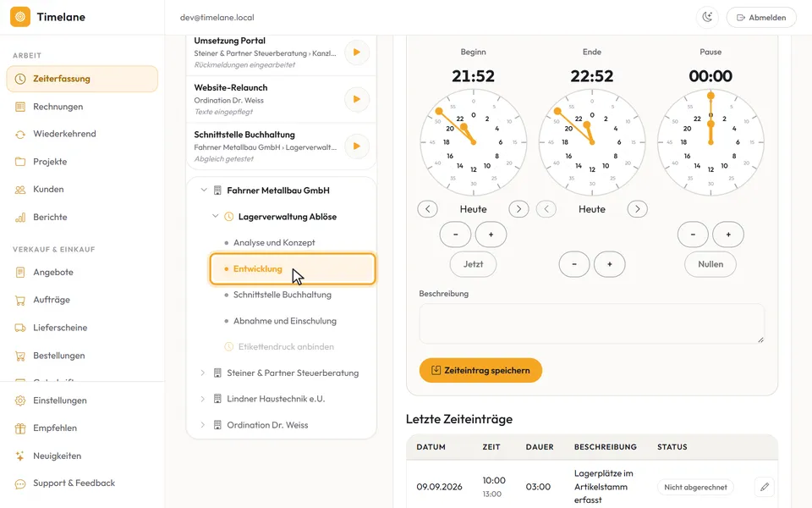Click Steiner & Partner building icon
812x508 pixels.
(x=218, y=373)
